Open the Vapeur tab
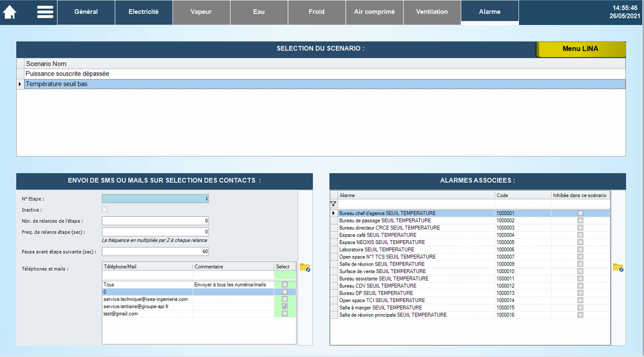644x357 pixels. pos(201,12)
